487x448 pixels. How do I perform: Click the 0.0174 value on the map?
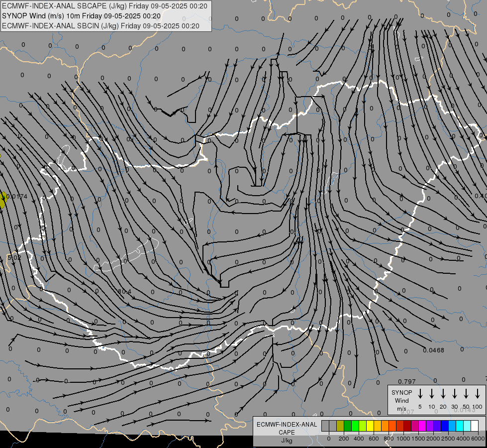pos(17,197)
